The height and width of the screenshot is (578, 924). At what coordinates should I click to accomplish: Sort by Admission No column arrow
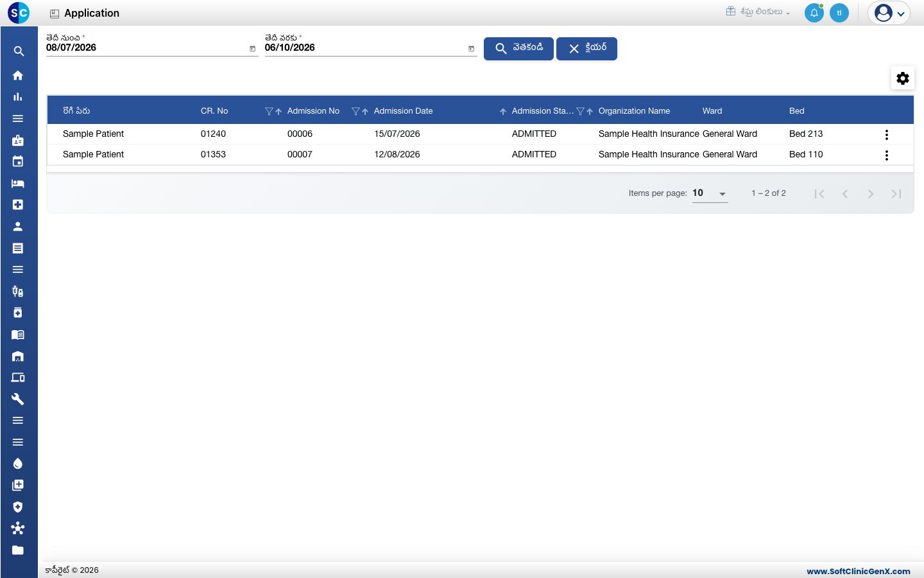coord(365,112)
